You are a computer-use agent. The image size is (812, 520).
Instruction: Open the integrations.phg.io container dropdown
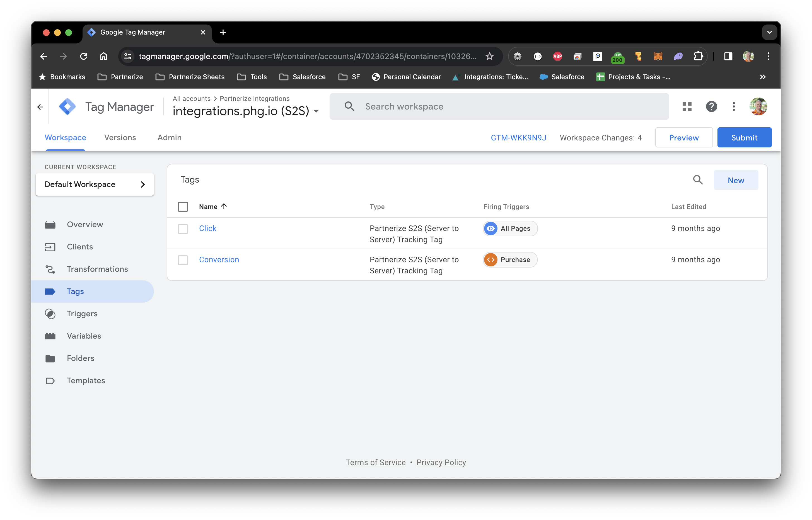click(316, 111)
